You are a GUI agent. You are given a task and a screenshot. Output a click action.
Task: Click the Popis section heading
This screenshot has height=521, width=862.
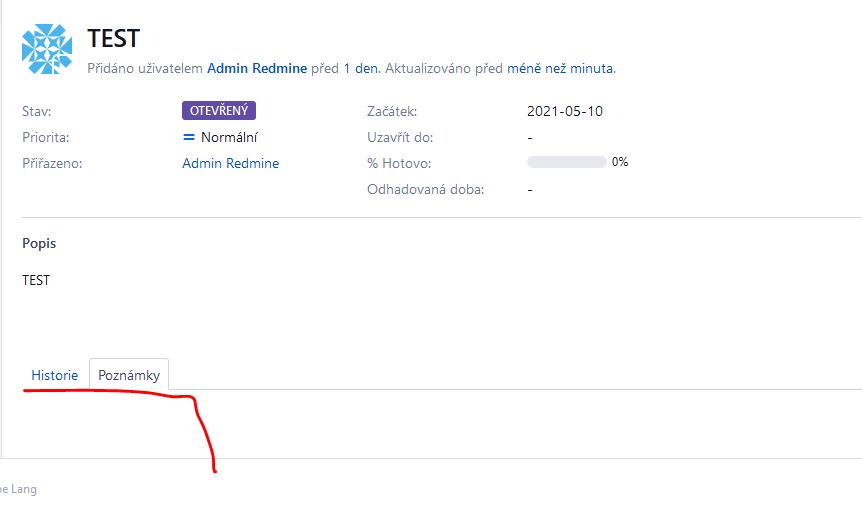(39, 243)
